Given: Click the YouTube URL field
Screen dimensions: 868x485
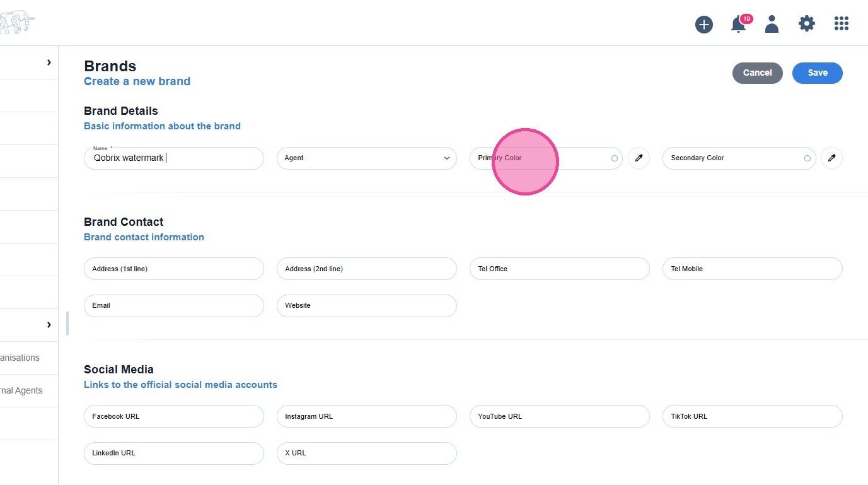Looking at the screenshot, I should tap(560, 416).
